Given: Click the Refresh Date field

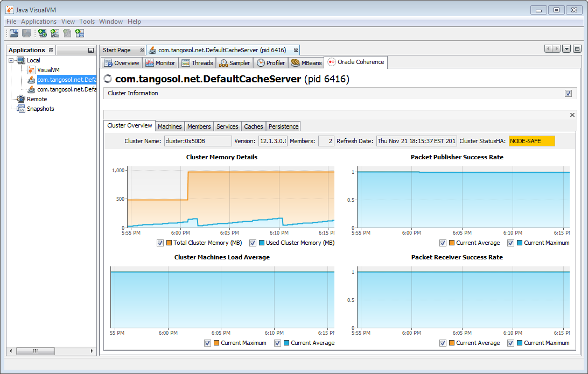Looking at the screenshot, I should 417,141.
